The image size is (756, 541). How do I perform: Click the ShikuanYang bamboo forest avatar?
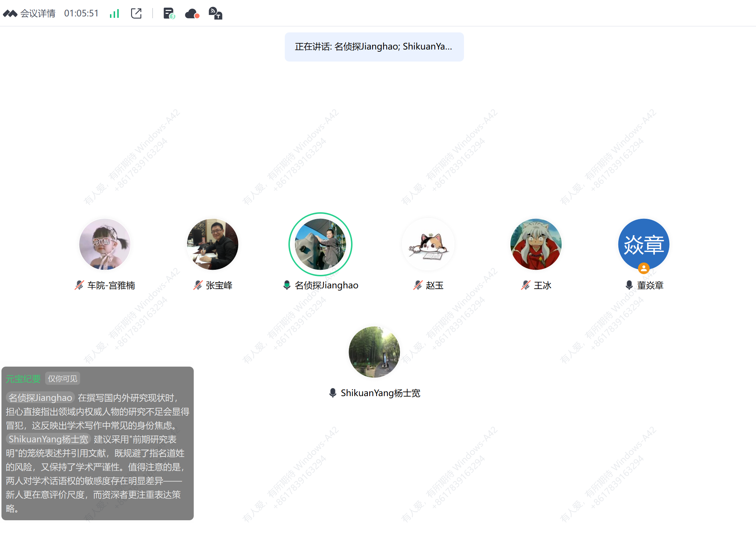pyautogui.click(x=374, y=352)
